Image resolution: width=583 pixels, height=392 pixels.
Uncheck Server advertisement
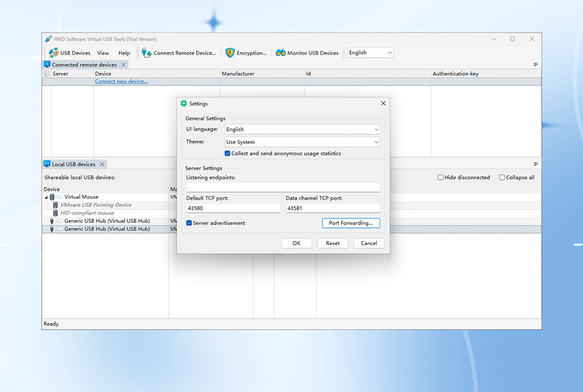click(x=189, y=223)
